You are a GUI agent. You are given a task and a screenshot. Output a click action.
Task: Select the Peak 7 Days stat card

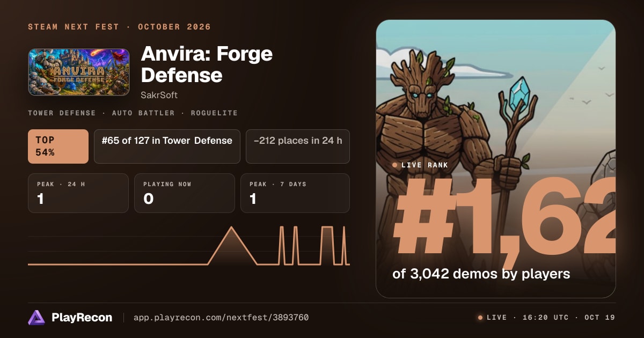pyautogui.click(x=295, y=193)
